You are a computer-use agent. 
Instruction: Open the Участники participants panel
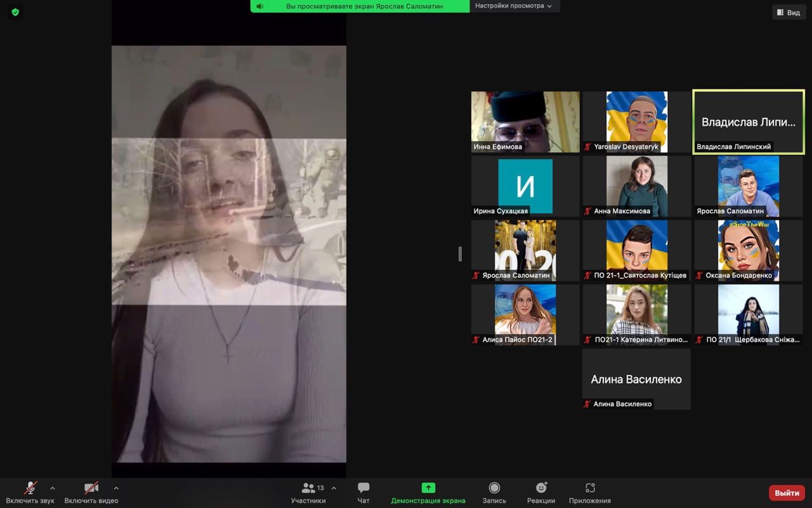[x=308, y=492]
